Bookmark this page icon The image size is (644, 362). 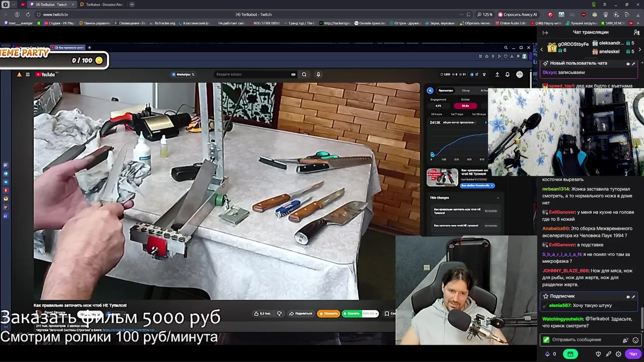tap(469, 15)
